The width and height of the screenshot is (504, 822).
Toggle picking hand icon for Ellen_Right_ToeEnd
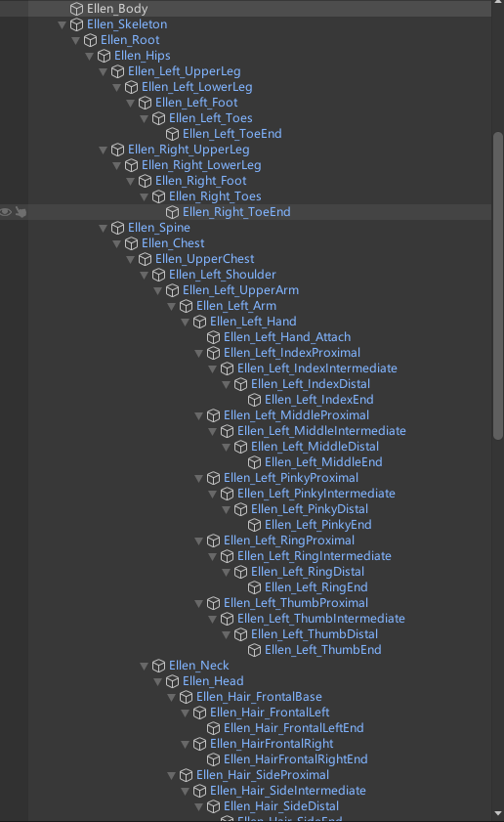point(21,212)
